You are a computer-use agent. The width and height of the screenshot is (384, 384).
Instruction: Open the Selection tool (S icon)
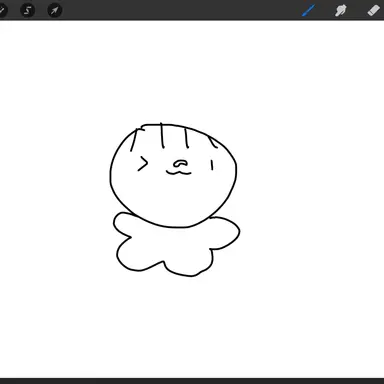[x=28, y=10]
